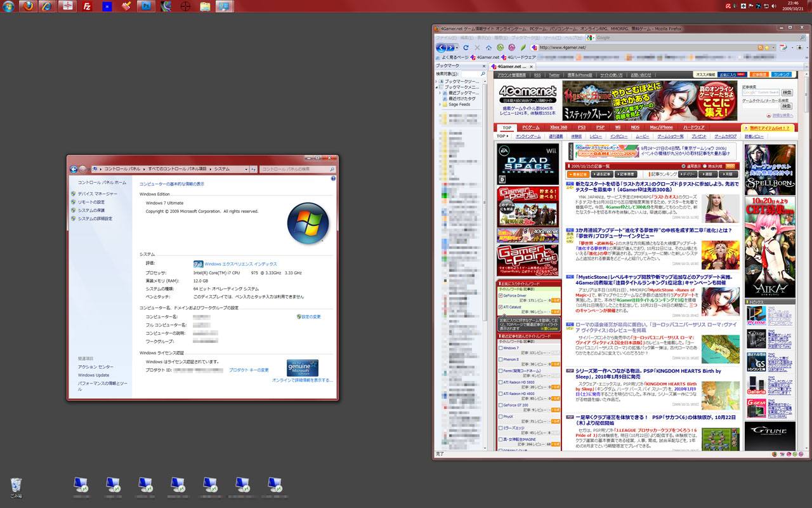Screen dimensions: 812x508
Task: Click the RSS feed icon in address bar
Action: coord(760,48)
